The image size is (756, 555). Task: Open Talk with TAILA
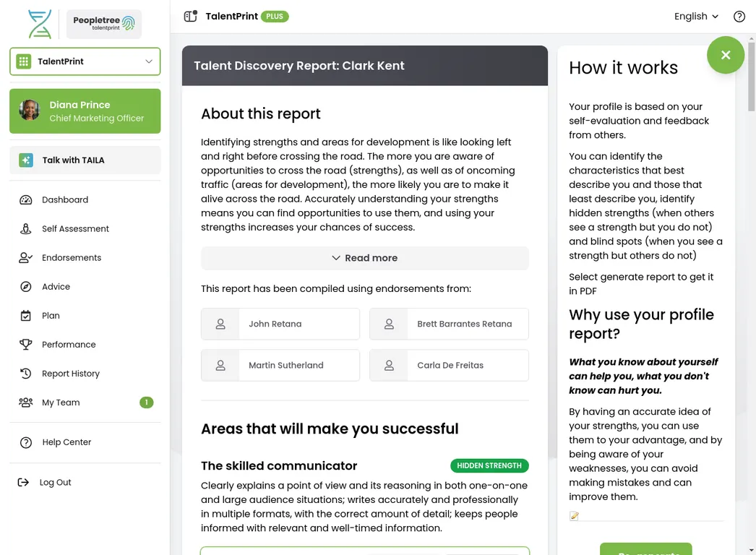pos(85,160)
